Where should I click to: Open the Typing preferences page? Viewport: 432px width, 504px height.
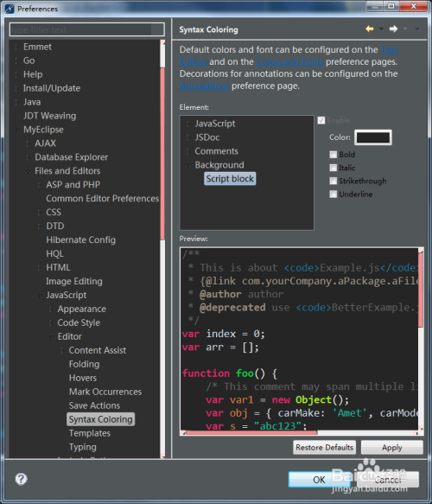tap(83, 448)
